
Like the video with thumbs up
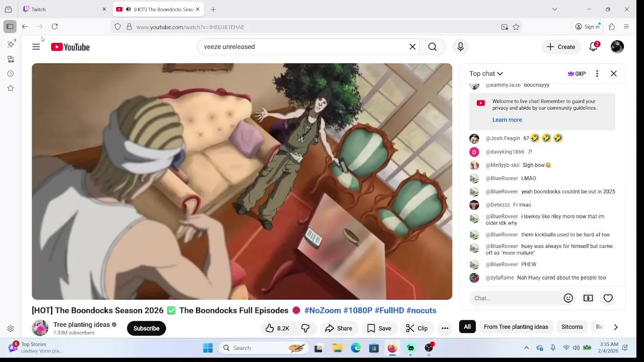(x=277, y=328)
